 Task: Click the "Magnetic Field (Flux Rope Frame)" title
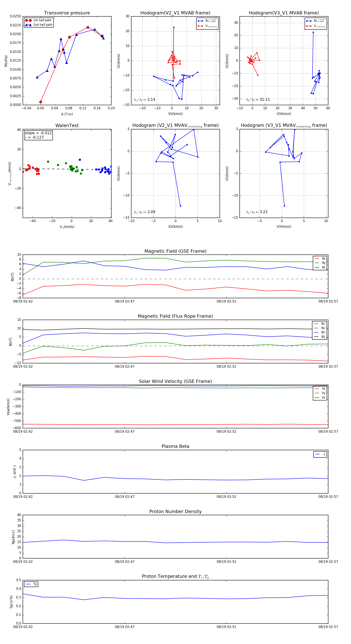175,316
